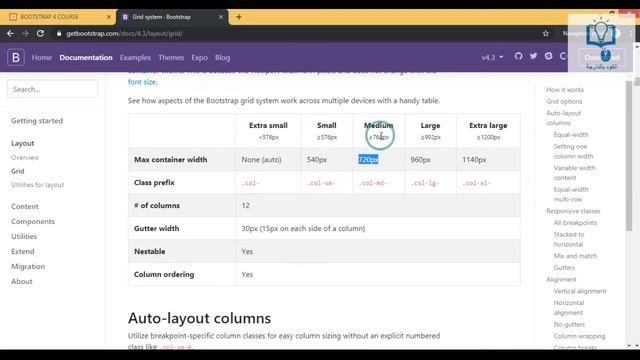This screenshot has width=640, height=360.
Task: Jump to Grid options section
Action: click(x=564, y=101)
